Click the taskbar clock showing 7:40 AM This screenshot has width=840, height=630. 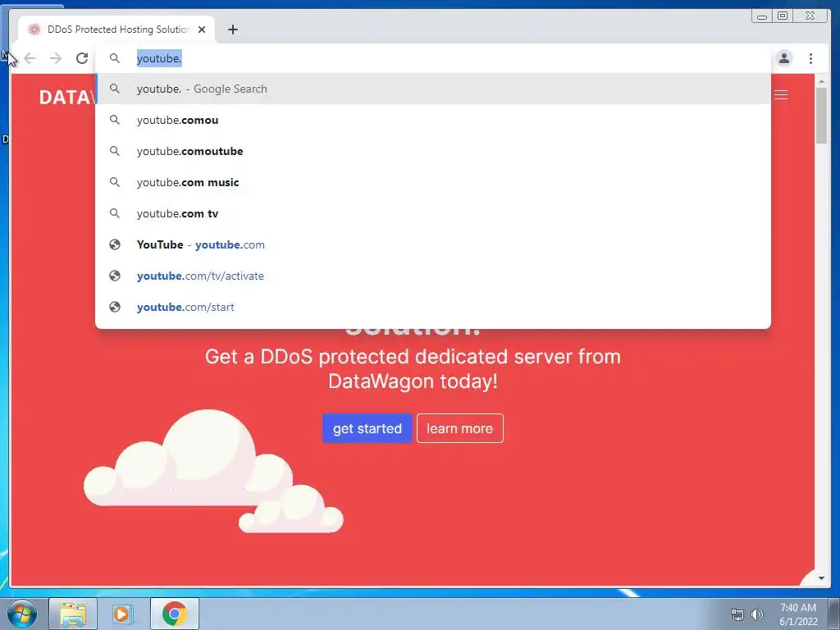coord(798,614)
